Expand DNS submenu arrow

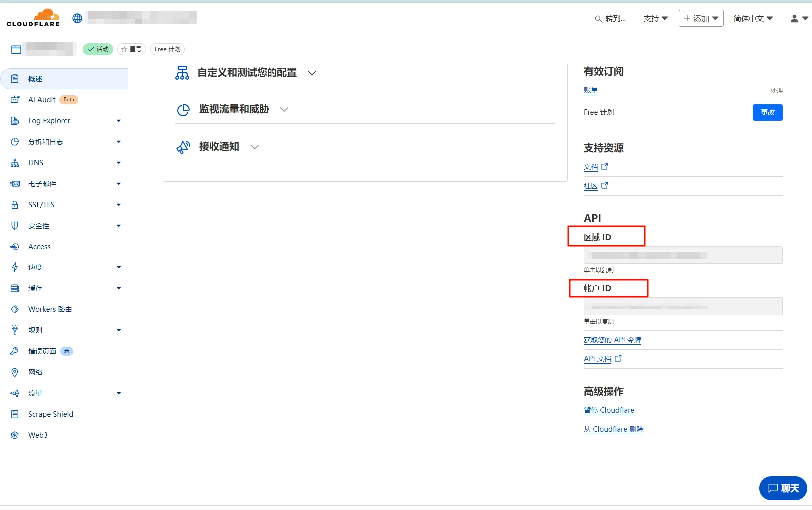pyautogui.click(x=119, y=163)
